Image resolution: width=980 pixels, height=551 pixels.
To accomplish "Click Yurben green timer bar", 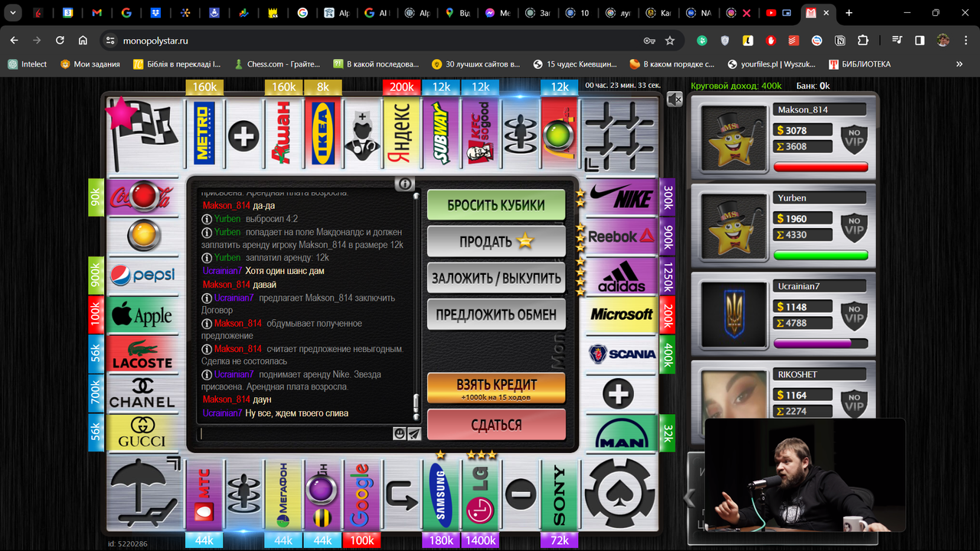I will 821,255.
